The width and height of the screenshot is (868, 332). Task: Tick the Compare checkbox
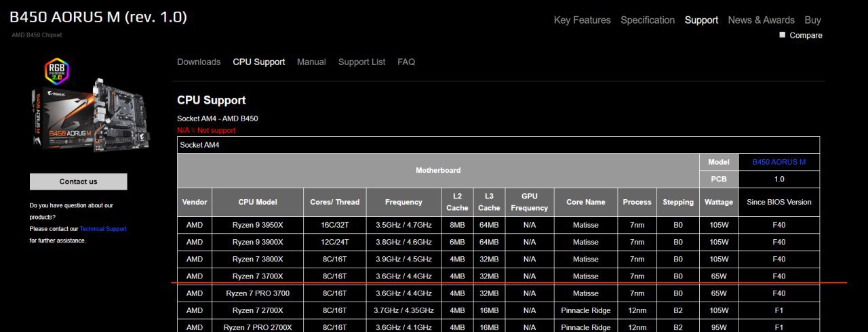783,35
